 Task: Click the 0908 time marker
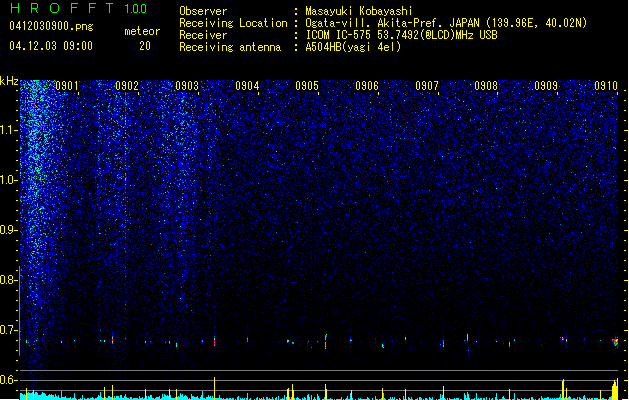coord(486,86)
